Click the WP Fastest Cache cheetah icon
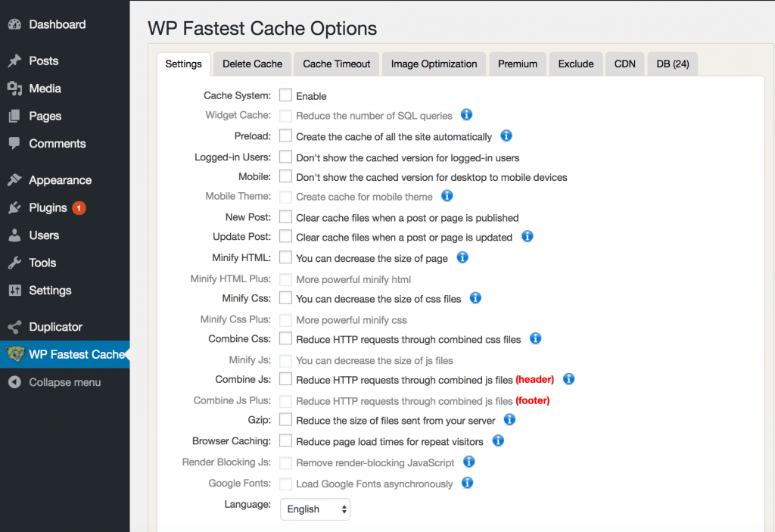This screenshot has height=532, width=775. click(14, 354)
